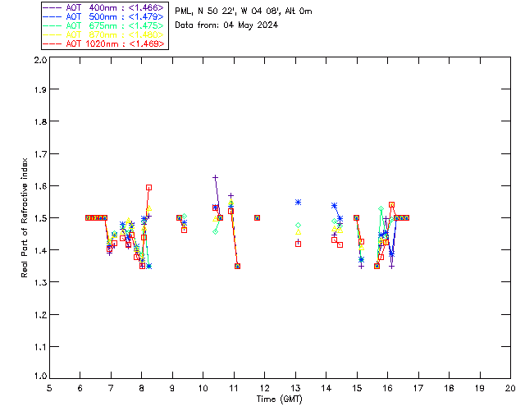This screenshot has height=420, width=525.
Task: Click the 1.0 y-axis tick label
Action: [40, 377]
